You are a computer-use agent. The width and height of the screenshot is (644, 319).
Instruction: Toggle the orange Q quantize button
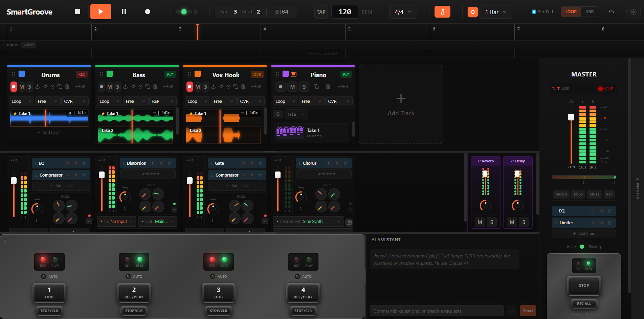(x=473, y=12)
